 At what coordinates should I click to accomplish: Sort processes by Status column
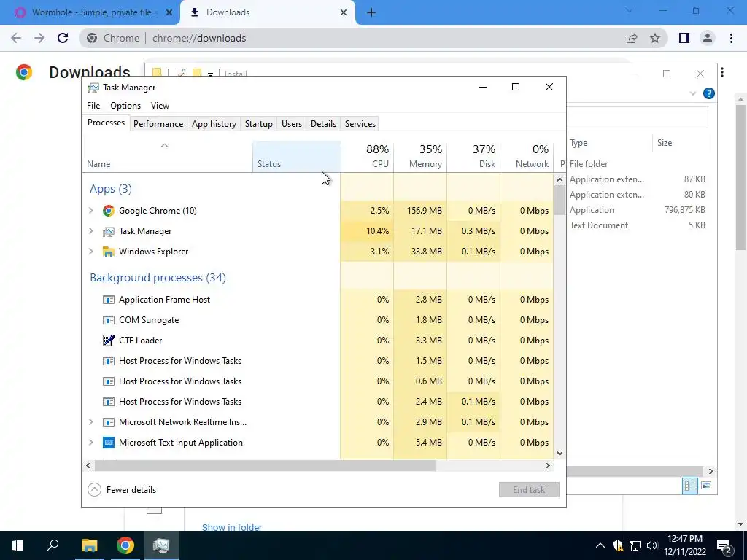(296, 156)
